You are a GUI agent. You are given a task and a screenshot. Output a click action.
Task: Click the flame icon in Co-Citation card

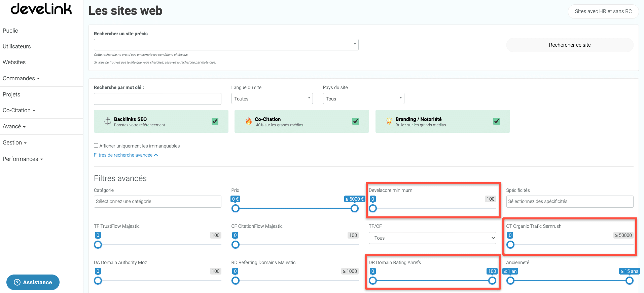pyautogui.click(x=249, y=121)
